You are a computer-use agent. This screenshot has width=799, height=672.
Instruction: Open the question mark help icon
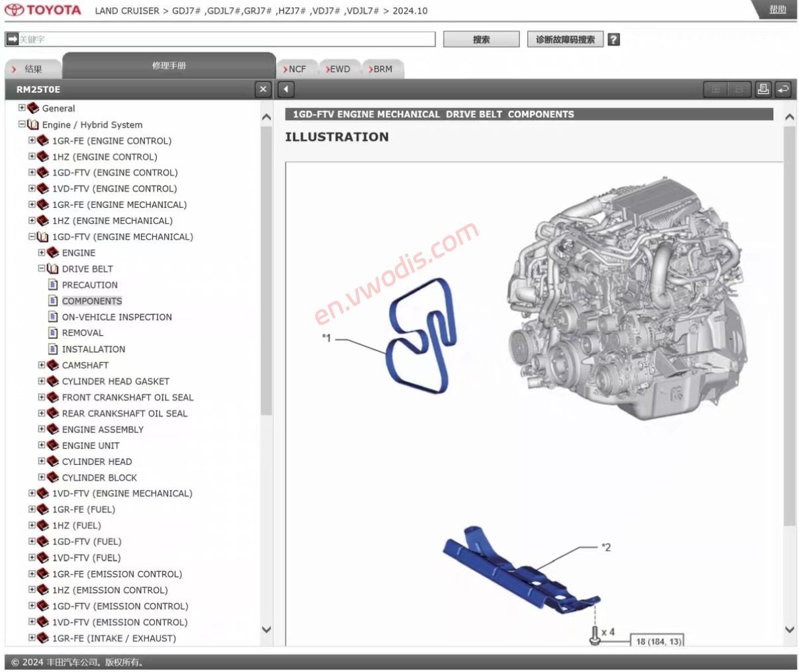tap(613, 40)
